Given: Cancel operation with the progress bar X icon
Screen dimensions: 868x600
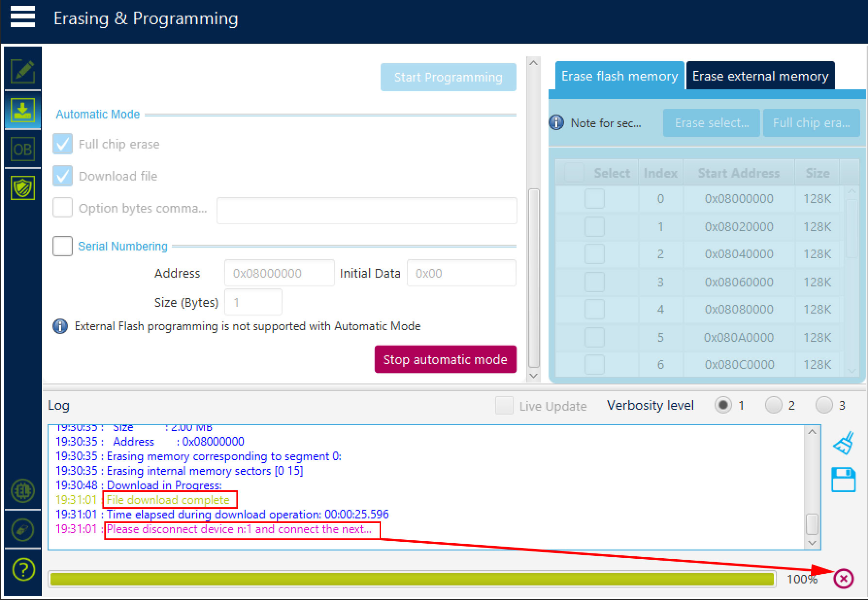Looking at the screenshot, I should click(844, 579).
